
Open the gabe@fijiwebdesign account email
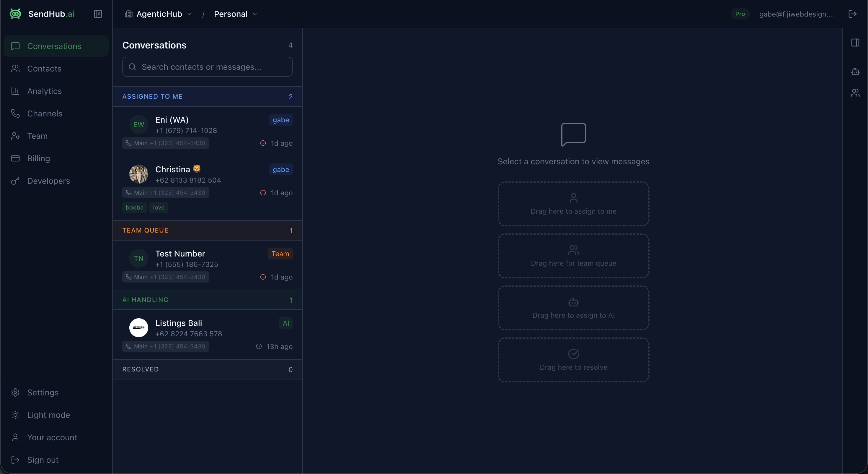(797, 14)
